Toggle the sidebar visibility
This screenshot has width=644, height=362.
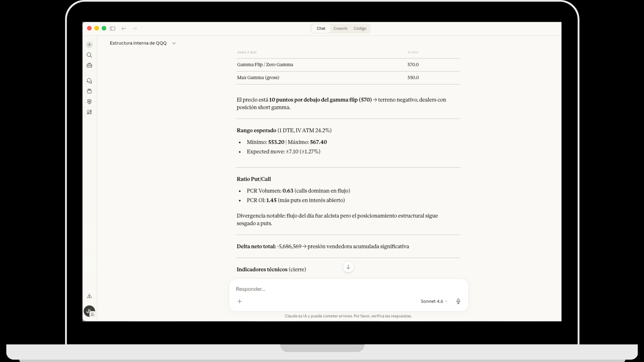[x=113, y=28]
